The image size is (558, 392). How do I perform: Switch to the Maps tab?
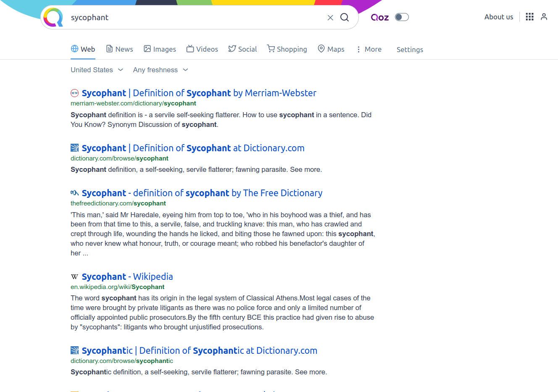pyautogui.click(x=331, y=49)
